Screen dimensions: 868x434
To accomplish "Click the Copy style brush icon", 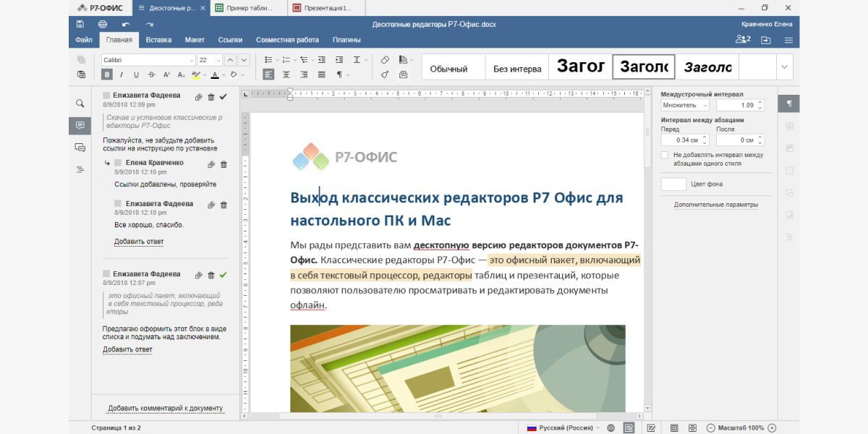I will (x=385, y=74).
